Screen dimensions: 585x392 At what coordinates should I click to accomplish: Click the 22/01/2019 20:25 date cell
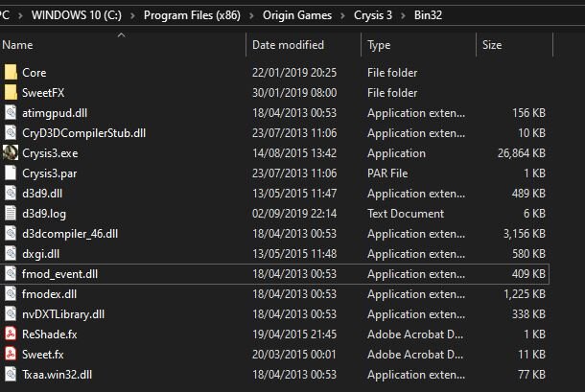click(x=294, y=73)
